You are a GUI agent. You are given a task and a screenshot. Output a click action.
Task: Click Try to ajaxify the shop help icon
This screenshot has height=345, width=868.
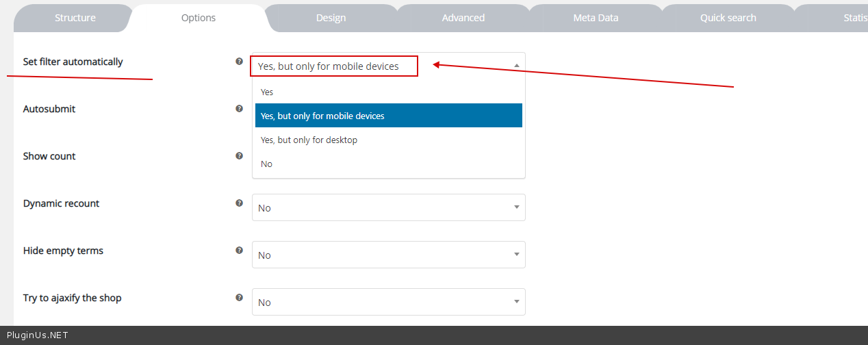pos(239,298)
